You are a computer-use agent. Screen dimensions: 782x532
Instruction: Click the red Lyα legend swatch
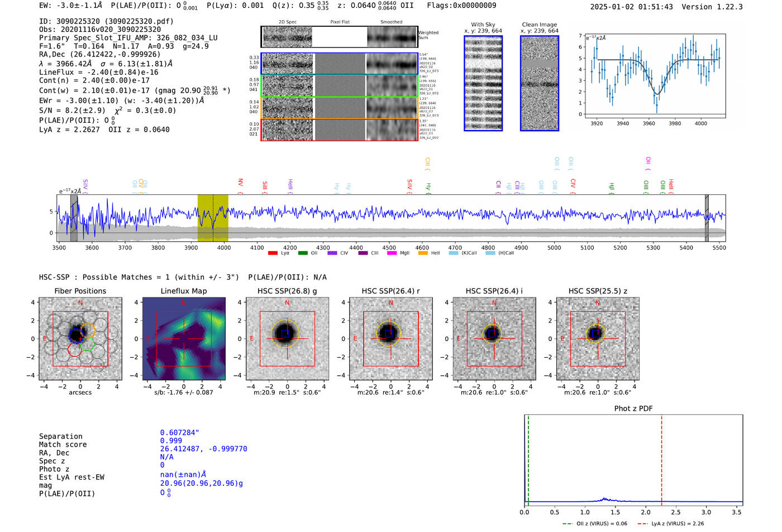click(x=273, y=253)
